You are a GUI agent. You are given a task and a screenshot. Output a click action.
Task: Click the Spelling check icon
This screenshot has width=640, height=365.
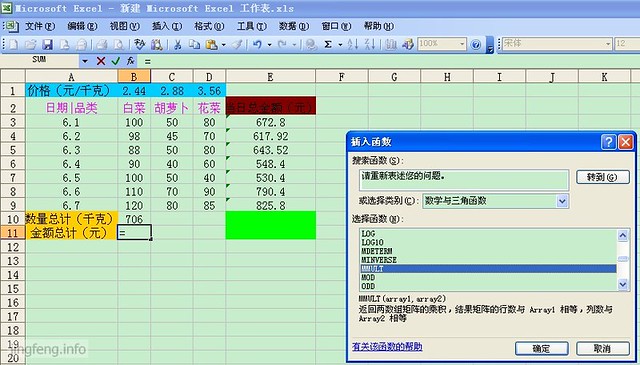tap(140, 44)
